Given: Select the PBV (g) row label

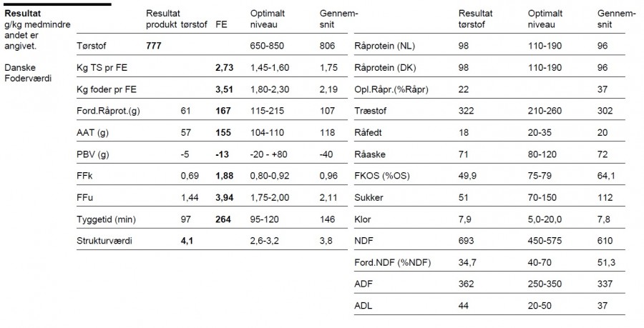Looking at the screenshot, I should [92, 154].
